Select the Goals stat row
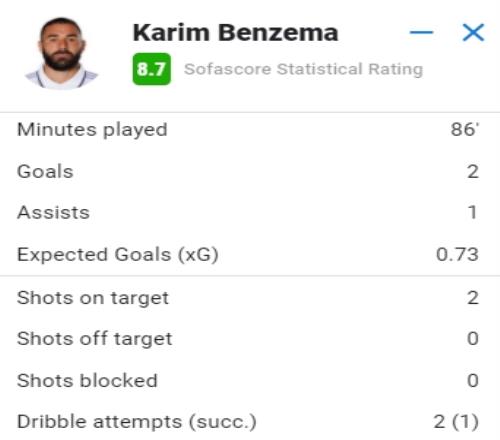This screenshot has height=440, width=500. coord(250,172)
